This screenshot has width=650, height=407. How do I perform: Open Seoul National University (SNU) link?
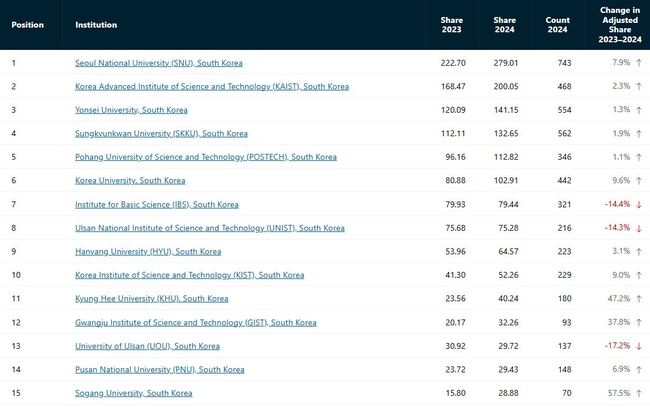pos(159,63)
